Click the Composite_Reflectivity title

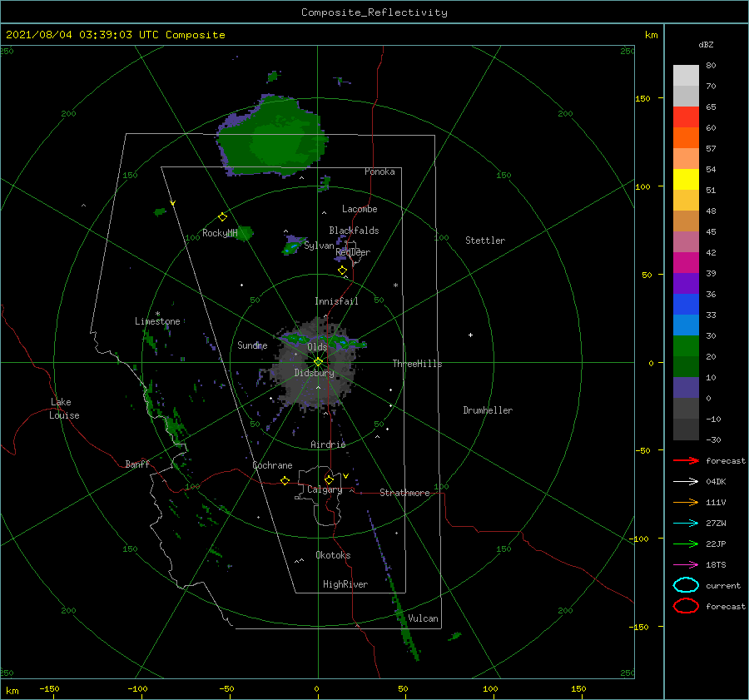click(x=374, y=12)
